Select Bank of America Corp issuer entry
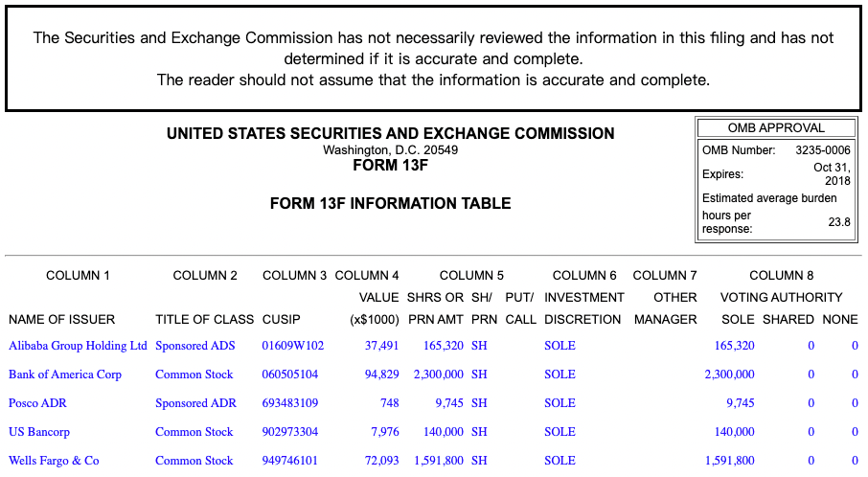 coord(65,375)
